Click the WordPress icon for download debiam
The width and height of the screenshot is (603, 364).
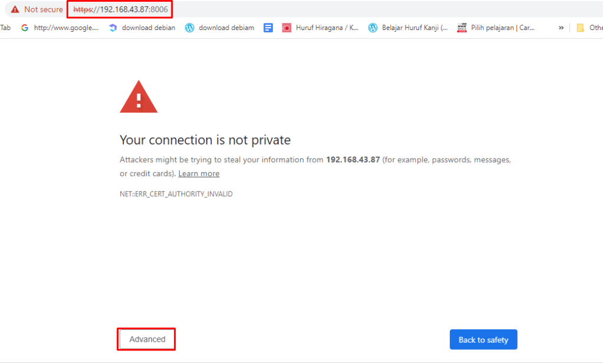190,28
